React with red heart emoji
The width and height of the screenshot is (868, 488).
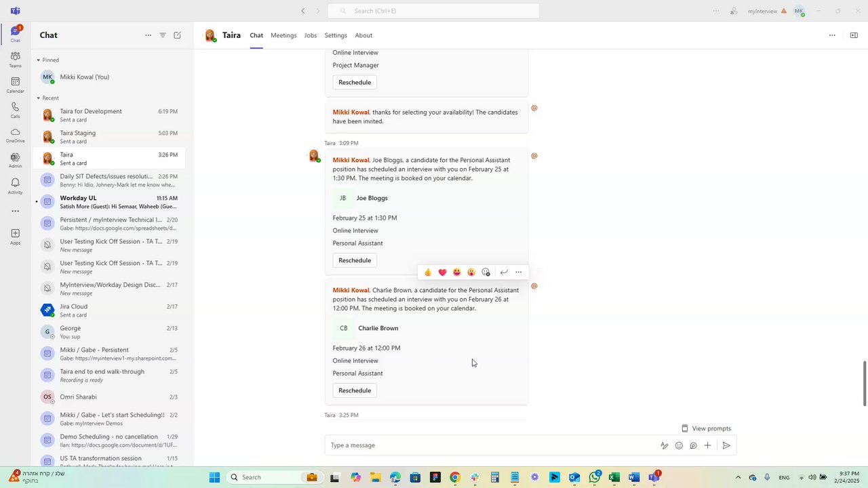tap(442, 272)
